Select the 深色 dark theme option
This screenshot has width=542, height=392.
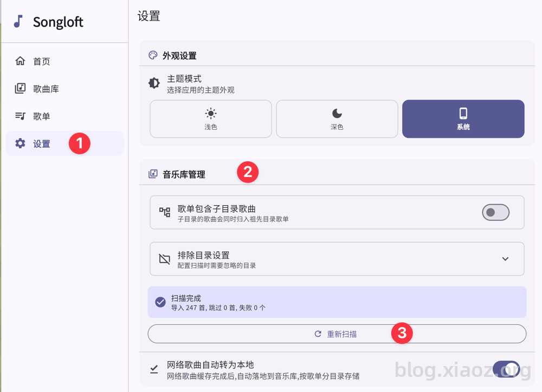[337, 119]
